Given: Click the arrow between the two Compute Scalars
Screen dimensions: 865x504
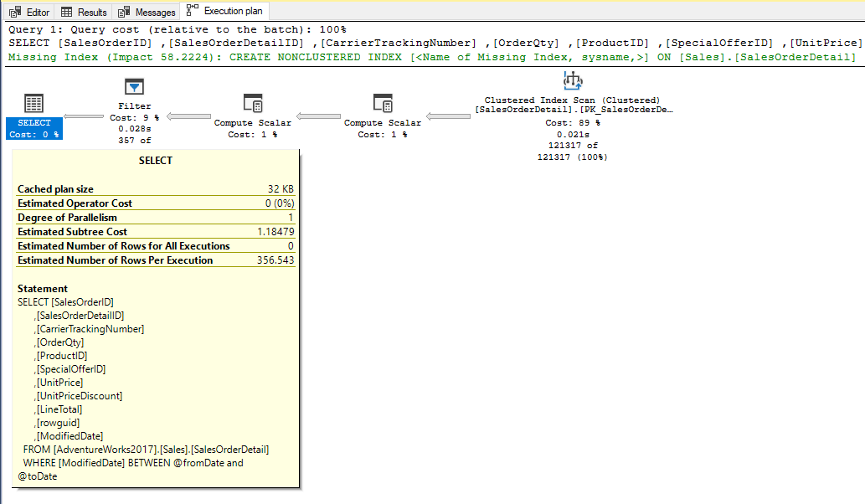Looking at the screenshot, I should 318,116.
